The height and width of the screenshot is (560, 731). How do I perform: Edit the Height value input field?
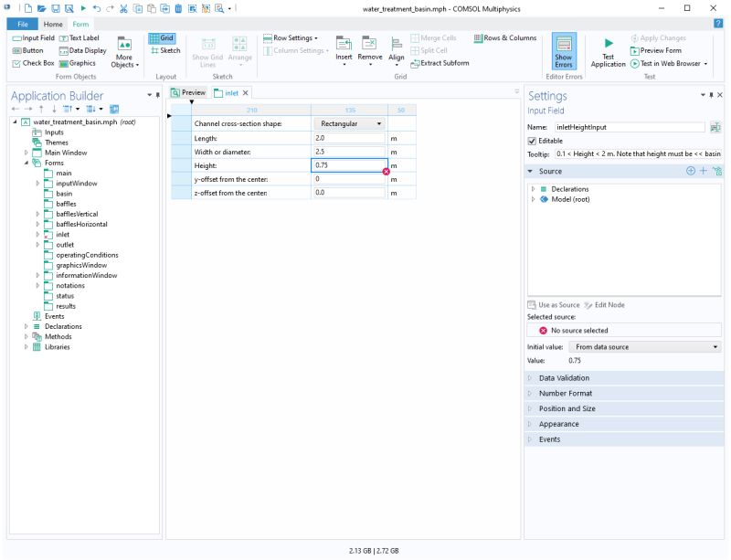click(x=347, y=166)
